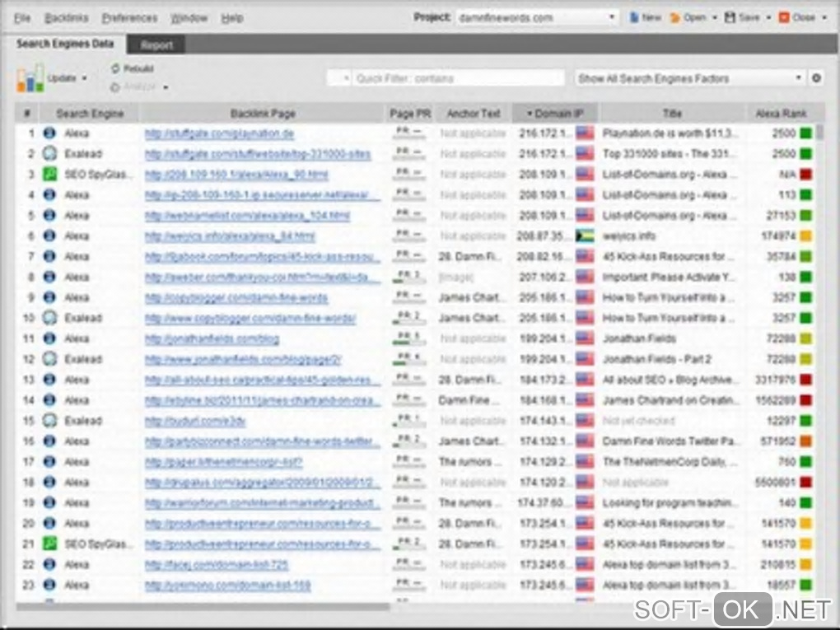840x630 pixels.
Task: Open the quick filter column selector dropdown
Action: tap(339, 78)
